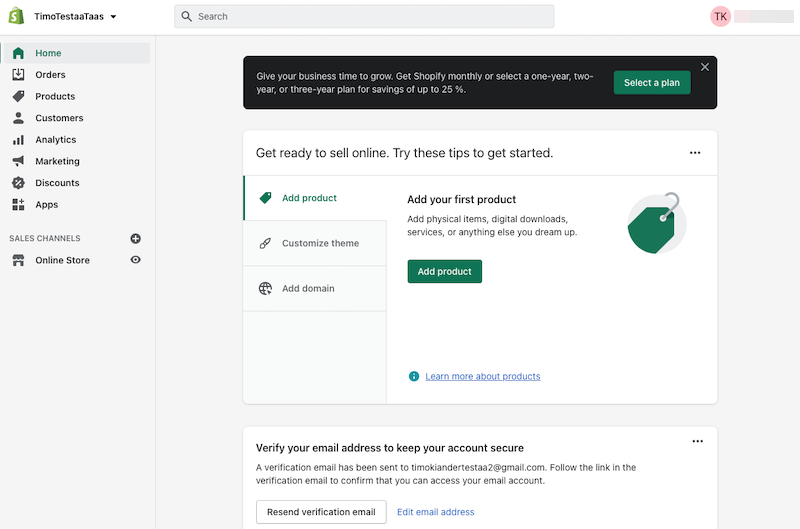The width and height of the screenshot is (800, 529).
Task: Click the Apps grid icon
Action: (18, 205)
